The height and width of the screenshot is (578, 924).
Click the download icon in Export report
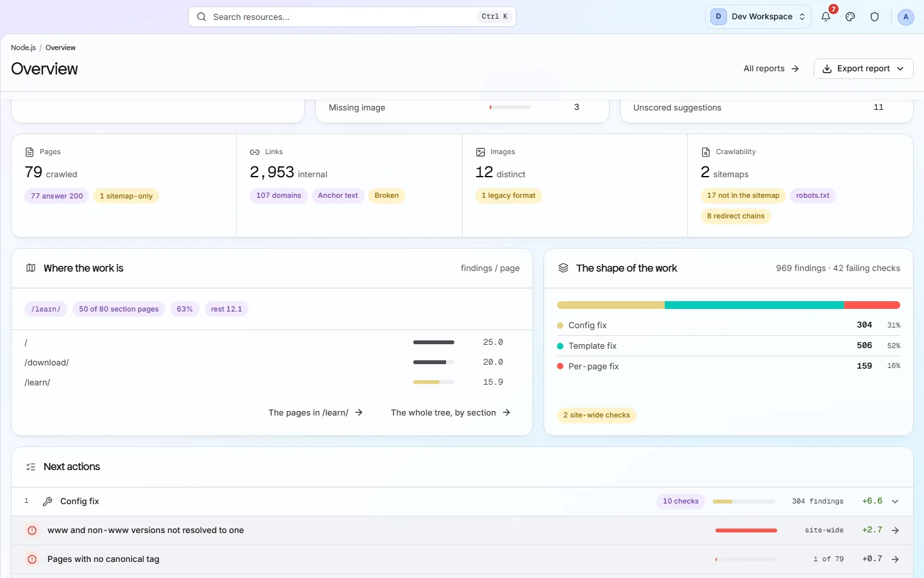point(827,69)
